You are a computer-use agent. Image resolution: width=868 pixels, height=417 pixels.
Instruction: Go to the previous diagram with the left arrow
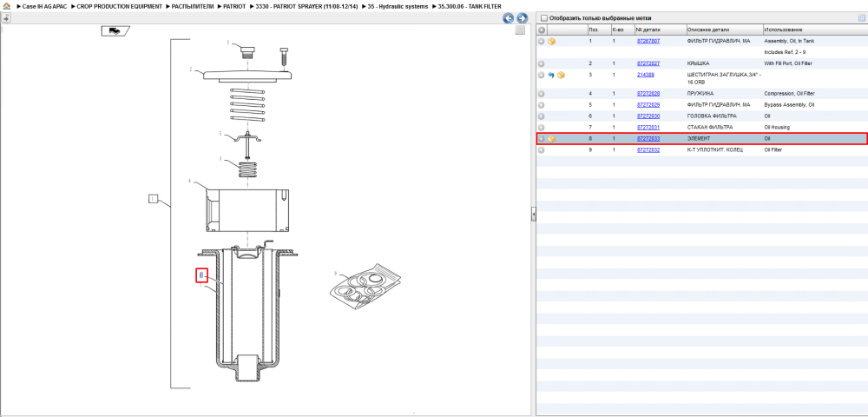pos(508,17)
